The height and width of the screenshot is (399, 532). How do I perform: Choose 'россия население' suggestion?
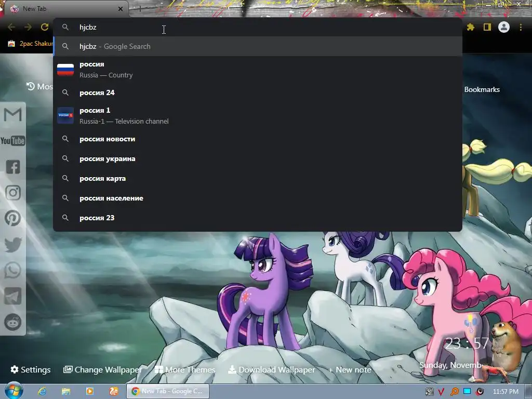click(x=258, y=198)
